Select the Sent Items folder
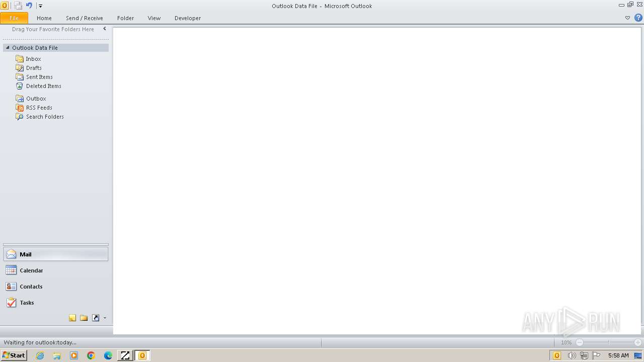The width and height of the screenshot is (644, 362). [x=39, y=77]
